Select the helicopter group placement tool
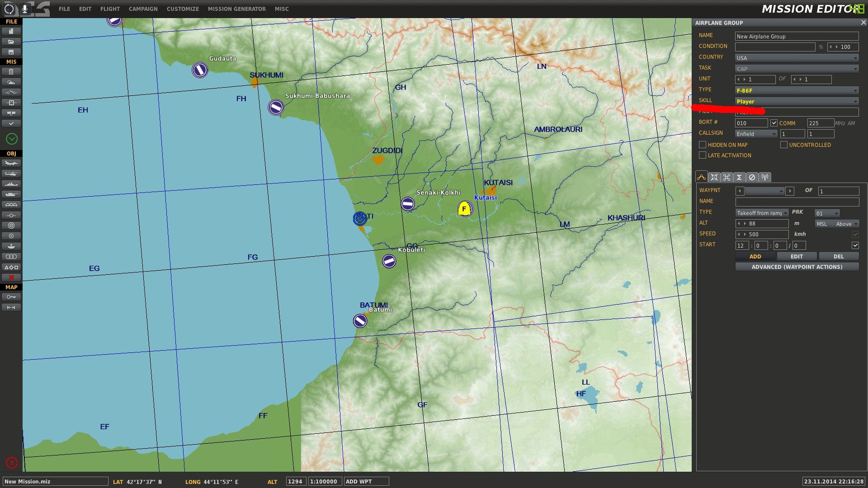The image size is (868, 488). pos(11,174)
